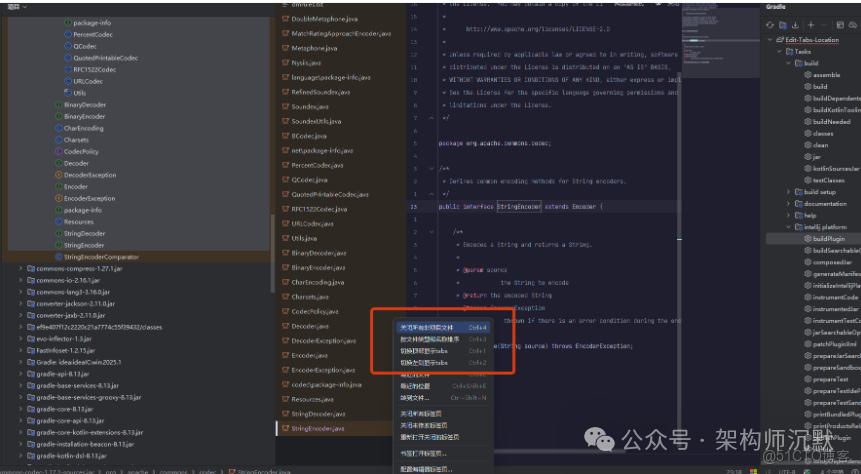The height and width of the screenshot is (474, 861).
Task: Click the jar icon beside gradle-core-8.13.jar
Action: [31, 409]
